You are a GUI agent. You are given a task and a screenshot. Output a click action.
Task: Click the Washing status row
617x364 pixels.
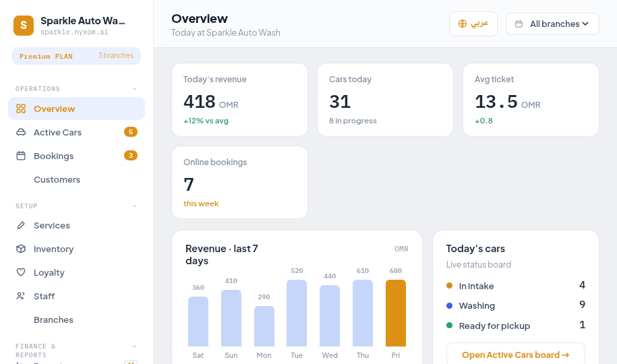[516, 305]
